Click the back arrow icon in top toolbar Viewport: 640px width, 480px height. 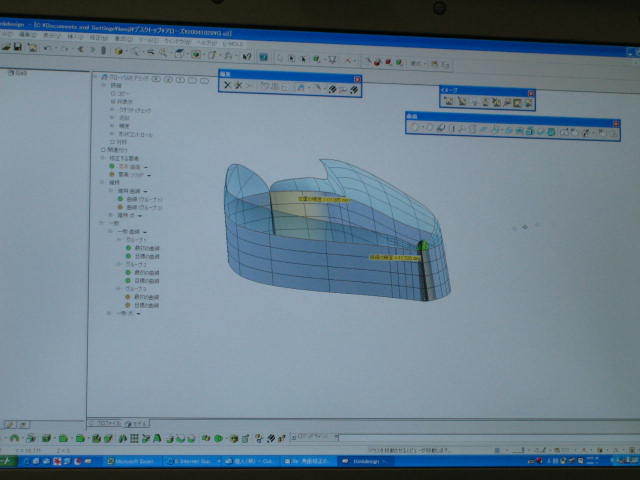pos(80,50)
